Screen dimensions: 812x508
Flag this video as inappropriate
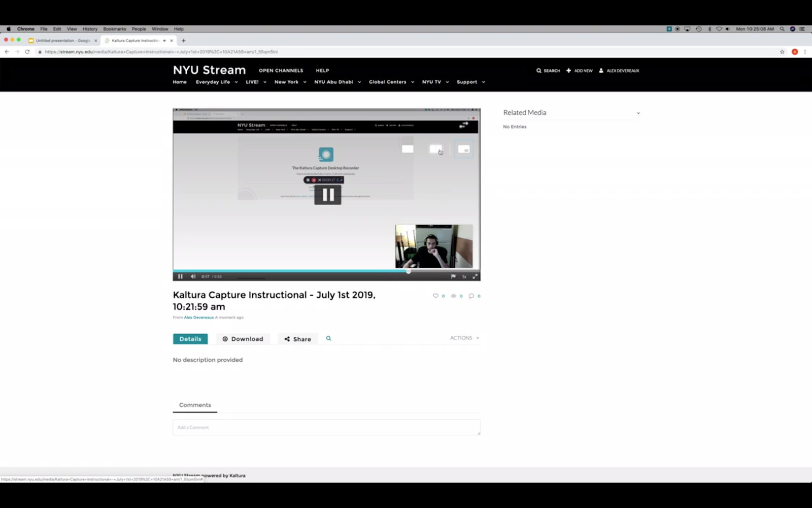[x=453, y=276]
